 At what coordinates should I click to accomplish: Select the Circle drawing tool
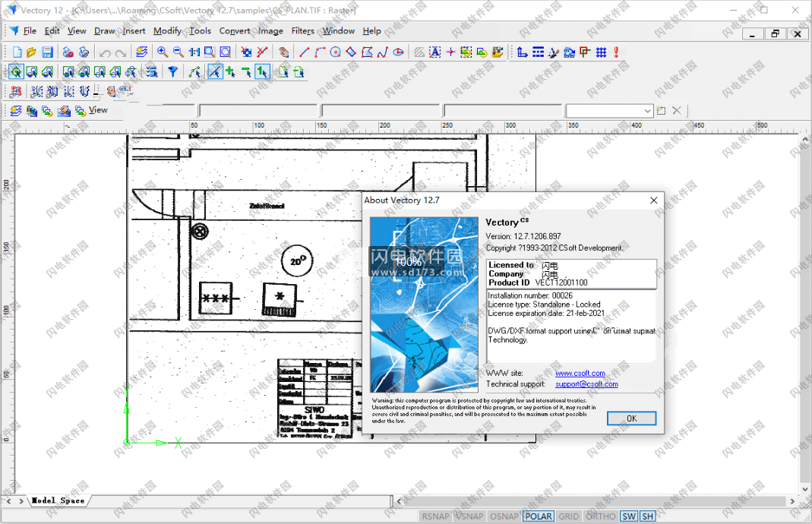[x=336, y=52]
